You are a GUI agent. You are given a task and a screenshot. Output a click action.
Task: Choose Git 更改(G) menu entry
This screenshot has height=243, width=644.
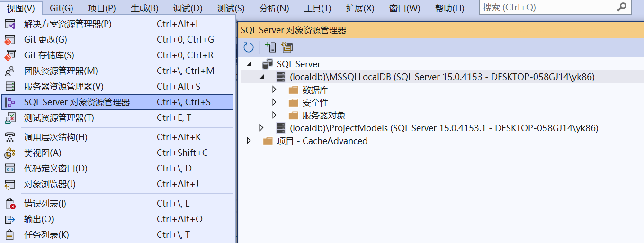[x=117, y=39]
